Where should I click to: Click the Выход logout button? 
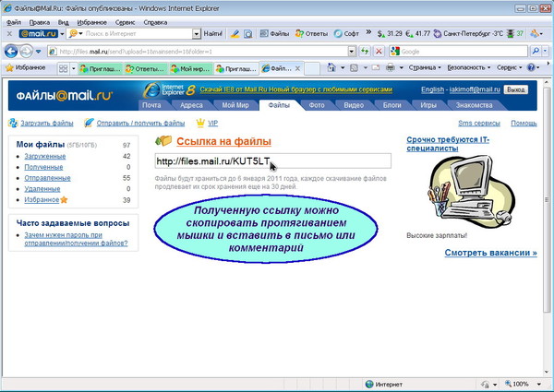[515, 89]
